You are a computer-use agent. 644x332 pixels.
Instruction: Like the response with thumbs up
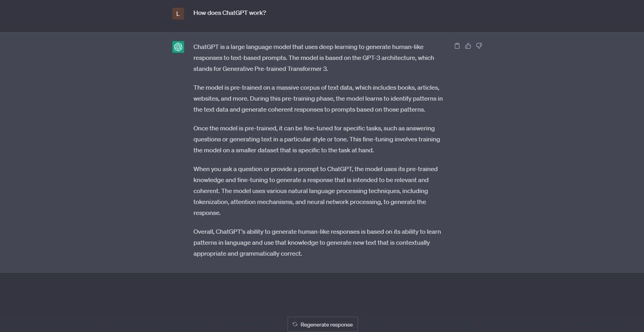(x=468, y=46)
